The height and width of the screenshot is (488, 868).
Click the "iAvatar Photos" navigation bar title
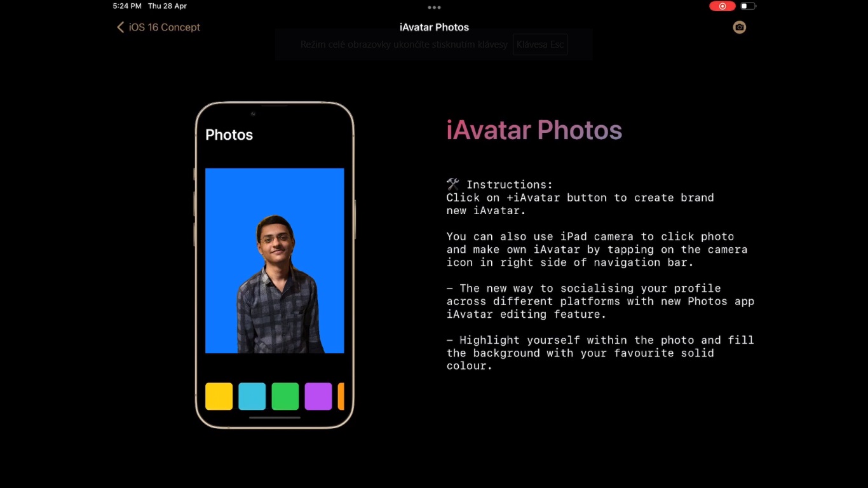[435, 27]
